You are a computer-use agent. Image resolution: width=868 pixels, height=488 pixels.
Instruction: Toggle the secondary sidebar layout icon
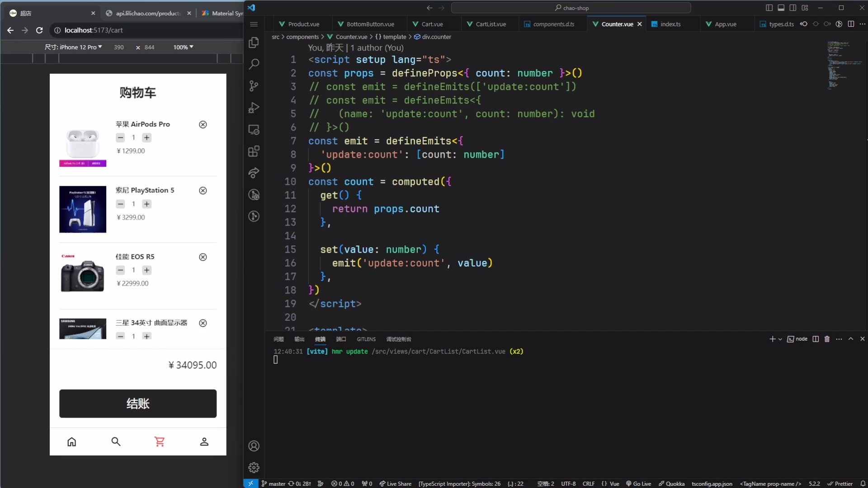(x=793, y=8)
